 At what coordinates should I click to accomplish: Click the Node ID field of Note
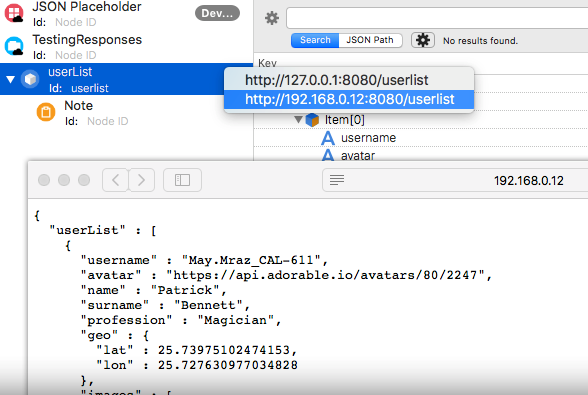tap(108, 122)
